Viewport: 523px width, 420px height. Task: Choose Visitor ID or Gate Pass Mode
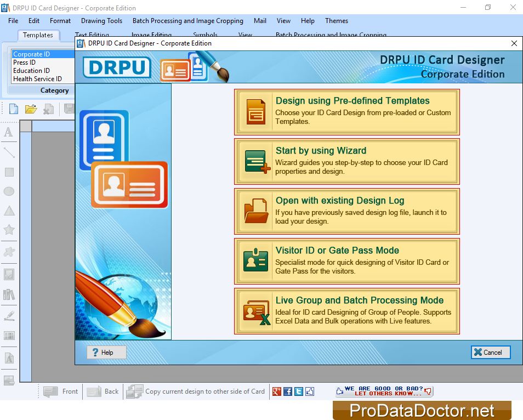[347, 261]
